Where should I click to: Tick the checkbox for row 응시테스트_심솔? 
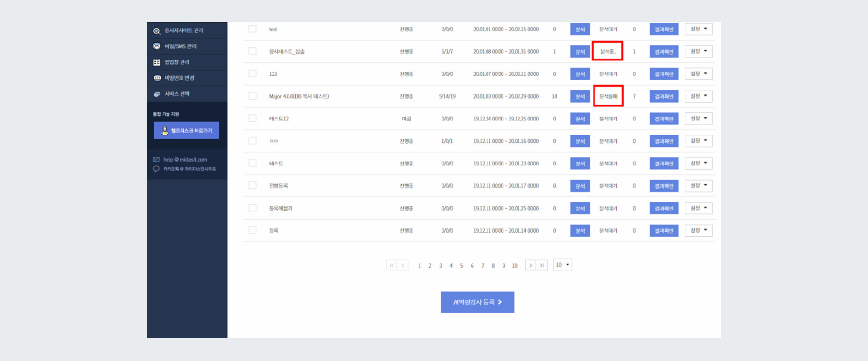[252, 51]
